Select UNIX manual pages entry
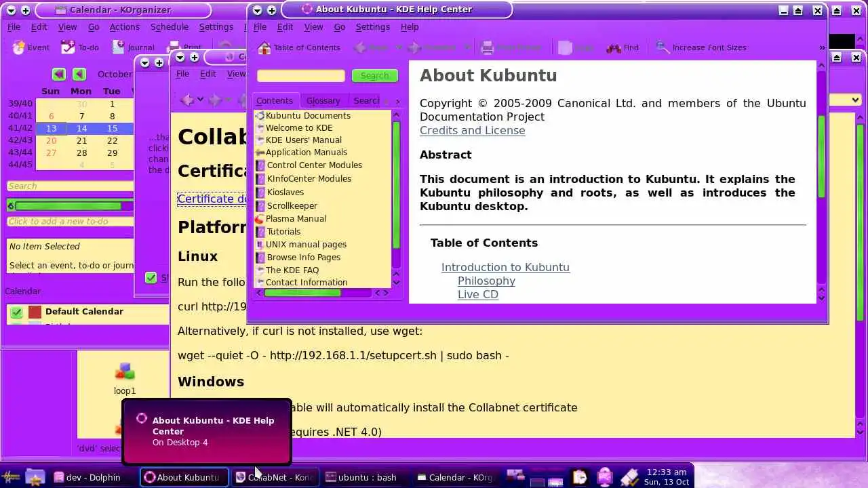 coord(301,244)
